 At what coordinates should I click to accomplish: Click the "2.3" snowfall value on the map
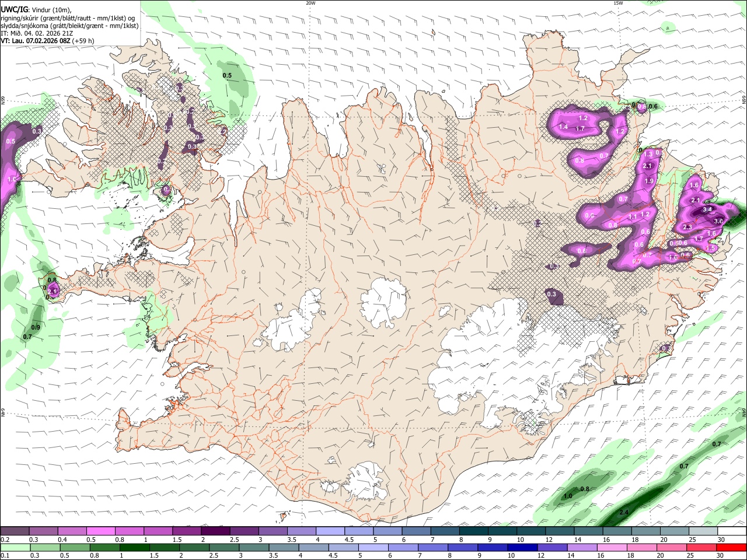[687, 227]
